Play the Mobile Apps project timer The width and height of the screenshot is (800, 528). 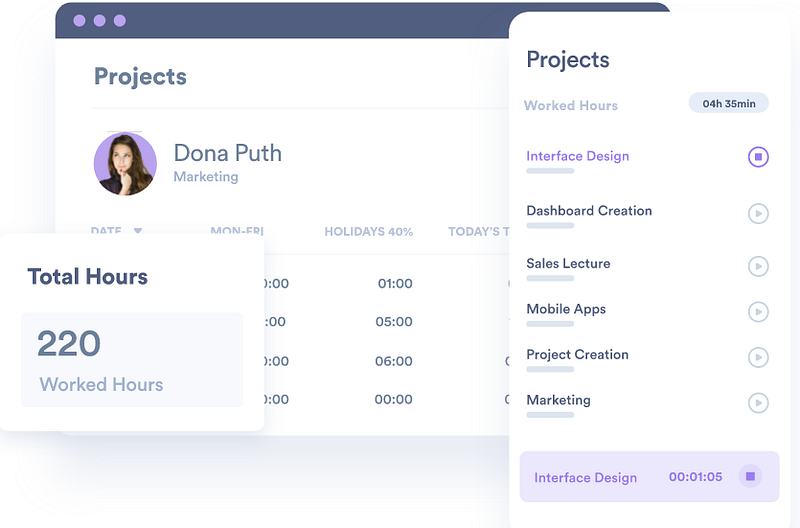pos(758,312)
